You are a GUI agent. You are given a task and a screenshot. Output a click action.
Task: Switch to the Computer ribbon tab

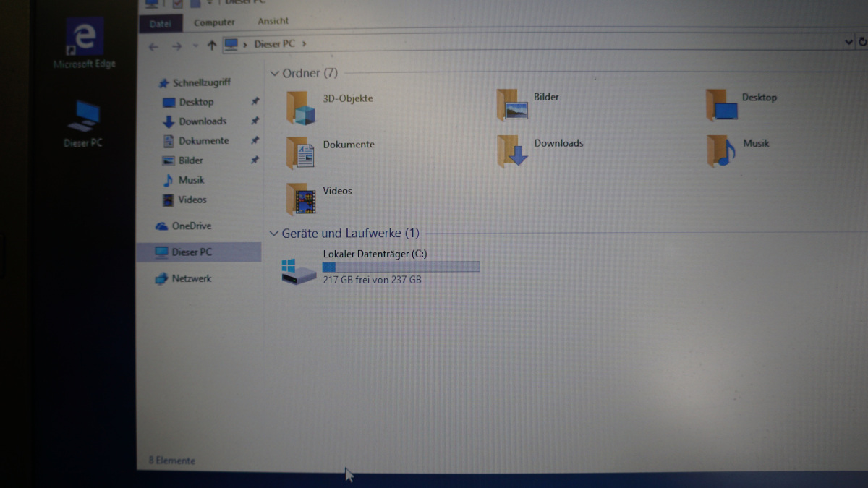click(x=214, y=22)
